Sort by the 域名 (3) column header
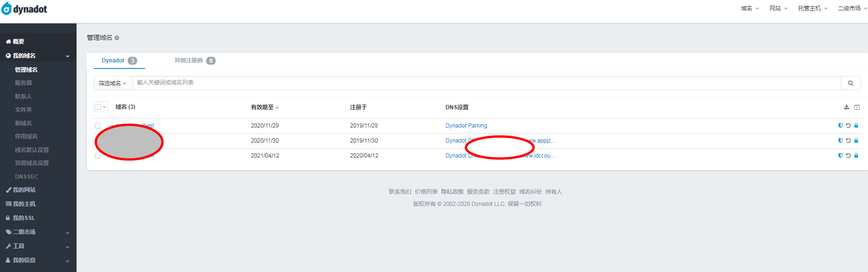868x272 pixels. [125, 107]
